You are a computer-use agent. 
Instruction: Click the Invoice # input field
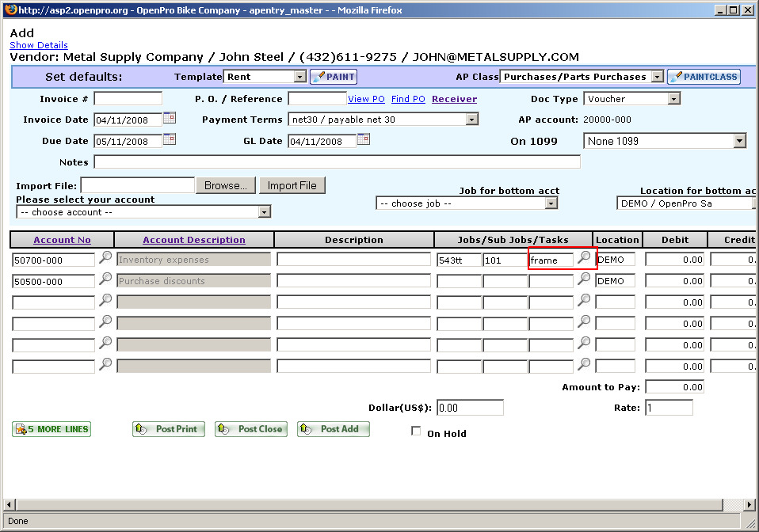coord(128,99)
